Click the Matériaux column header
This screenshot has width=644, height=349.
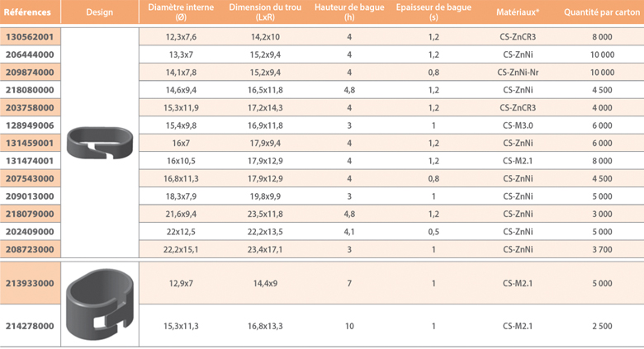[x=519, y=12]
